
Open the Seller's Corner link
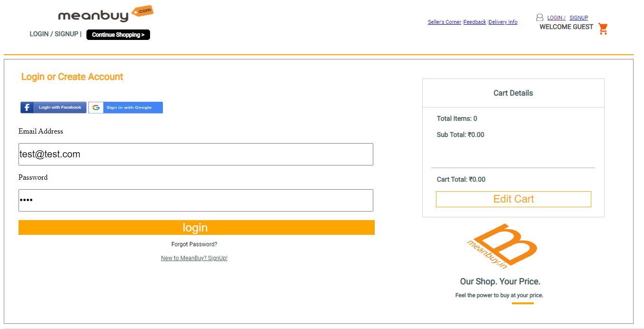coord(445,22)
